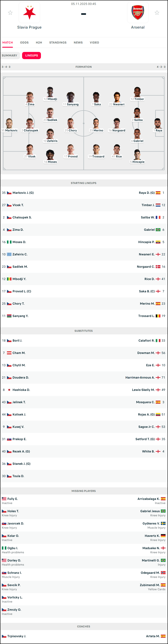Switch to the H2H tab
Image resolution: width=168 pixels, height=644 pixels.
tap(39, 42)
